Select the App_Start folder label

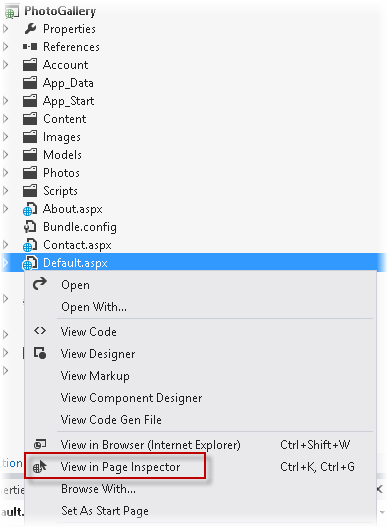click(69, 101)
